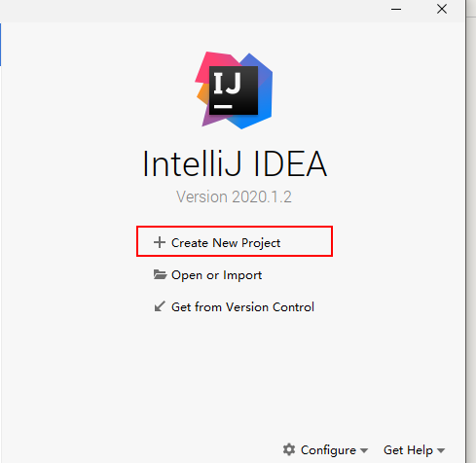Minimize the welcome window
476x463 pixels.
(396, 9)
